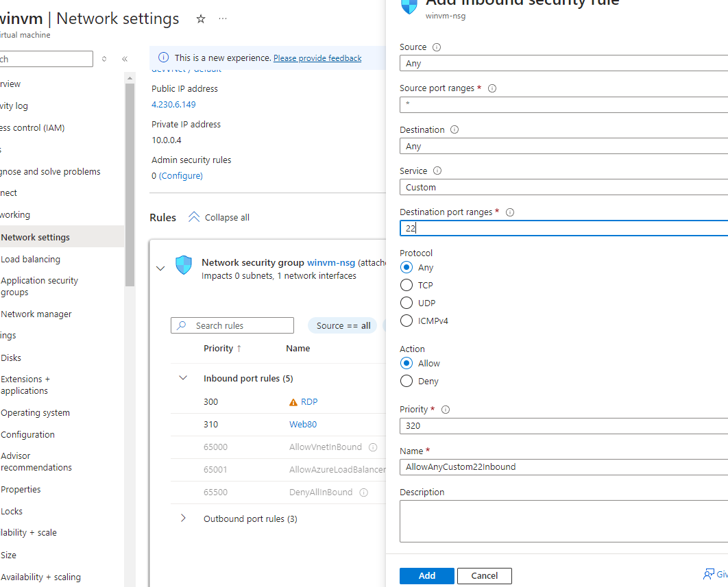728x587 pixels.
Task: Collapse the Inbound port rules group
Action: 184,378
